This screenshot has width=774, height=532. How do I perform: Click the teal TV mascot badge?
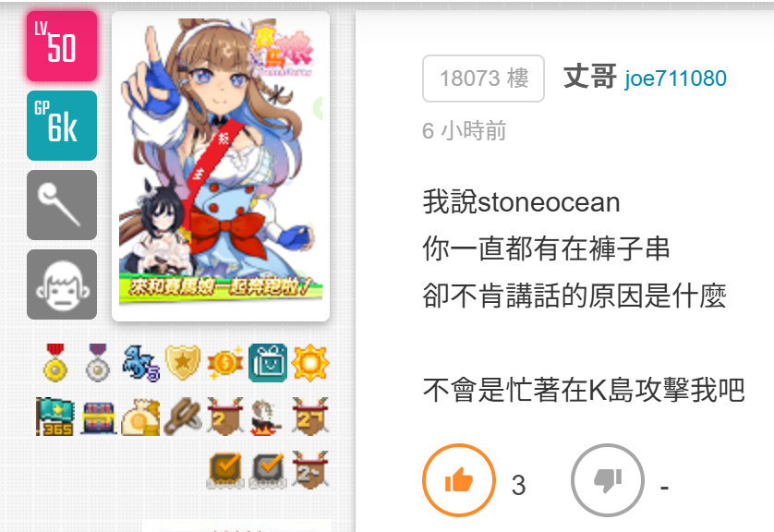tap(268, 363)
